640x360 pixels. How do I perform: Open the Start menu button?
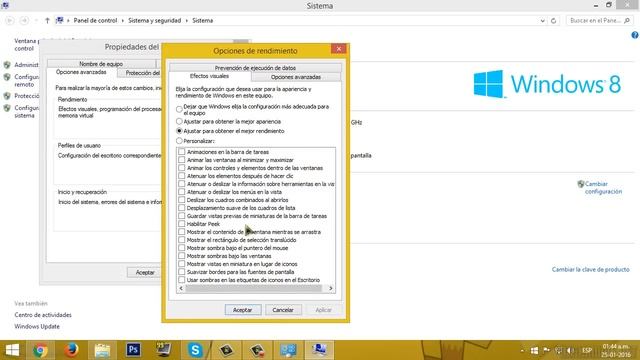click(x=12, y=350)
